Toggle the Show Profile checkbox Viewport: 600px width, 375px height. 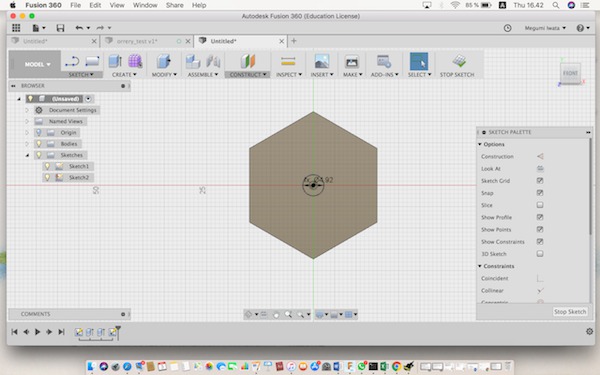[540, 217]
